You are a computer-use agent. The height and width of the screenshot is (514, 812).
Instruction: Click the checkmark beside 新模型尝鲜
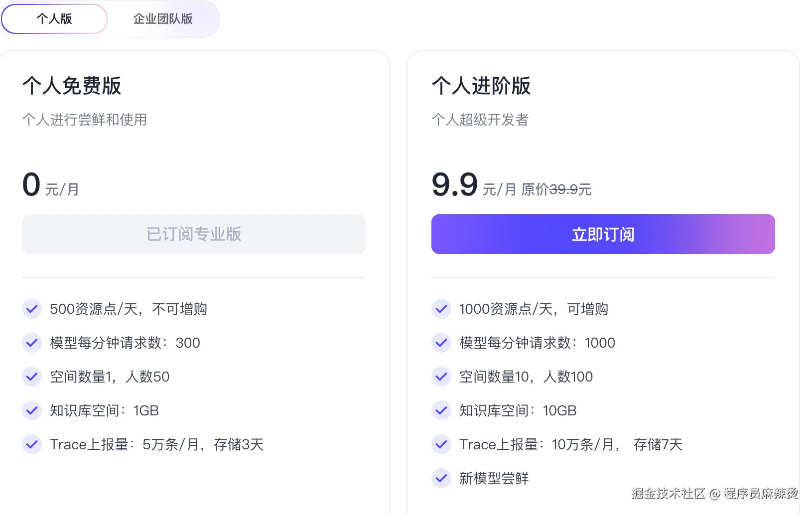pyautogui.click(x=441, y=478)
